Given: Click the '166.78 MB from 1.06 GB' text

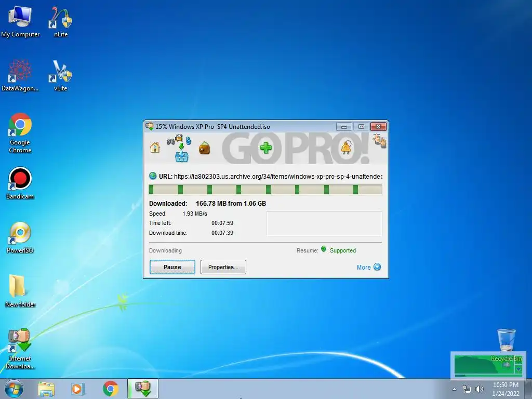Looking at the screenshot, I should point(231,204).
